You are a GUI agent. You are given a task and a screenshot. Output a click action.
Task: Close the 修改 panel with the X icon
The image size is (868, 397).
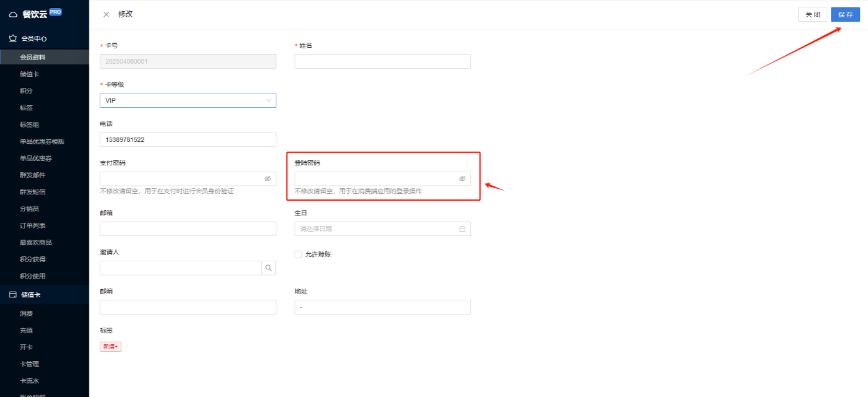coord(106,14)
